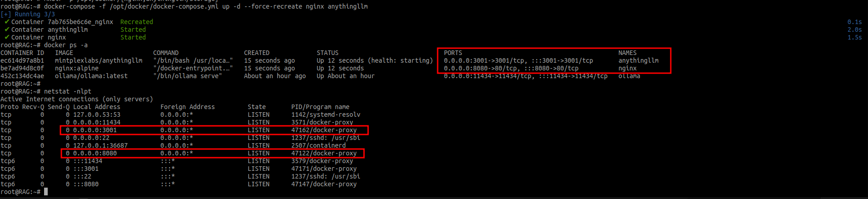Click the ollama/ollama:latest image text
This screenshot has width=868, height=199.
click(x=91, y=76)
